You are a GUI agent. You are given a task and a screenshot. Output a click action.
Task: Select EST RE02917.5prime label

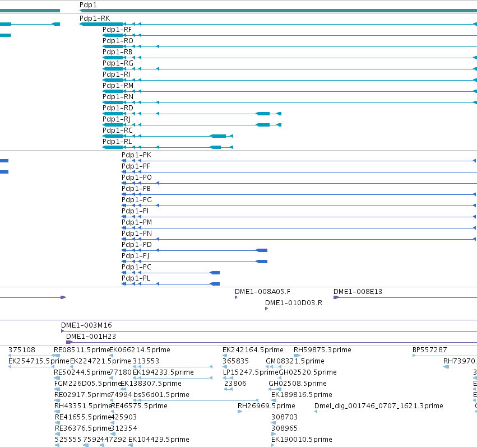click(81, 395)
